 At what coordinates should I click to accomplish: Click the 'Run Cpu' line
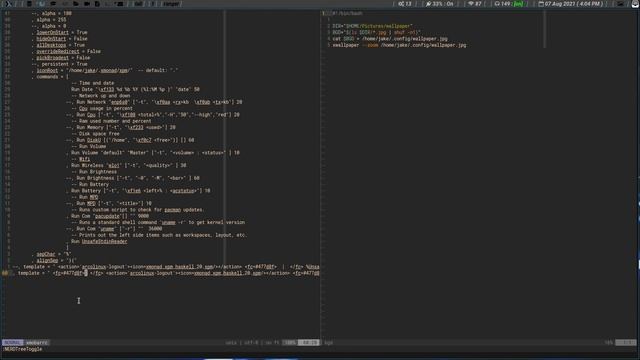[x=153, y=115]
